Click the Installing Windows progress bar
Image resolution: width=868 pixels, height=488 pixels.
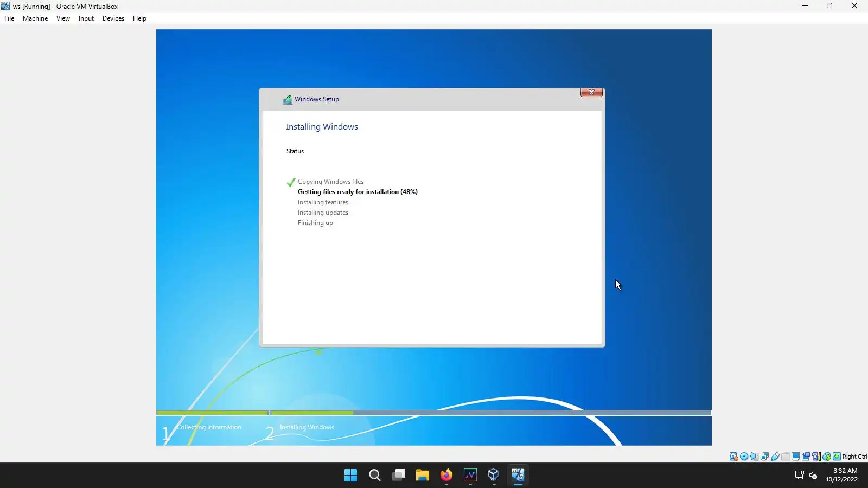[491, 413]
